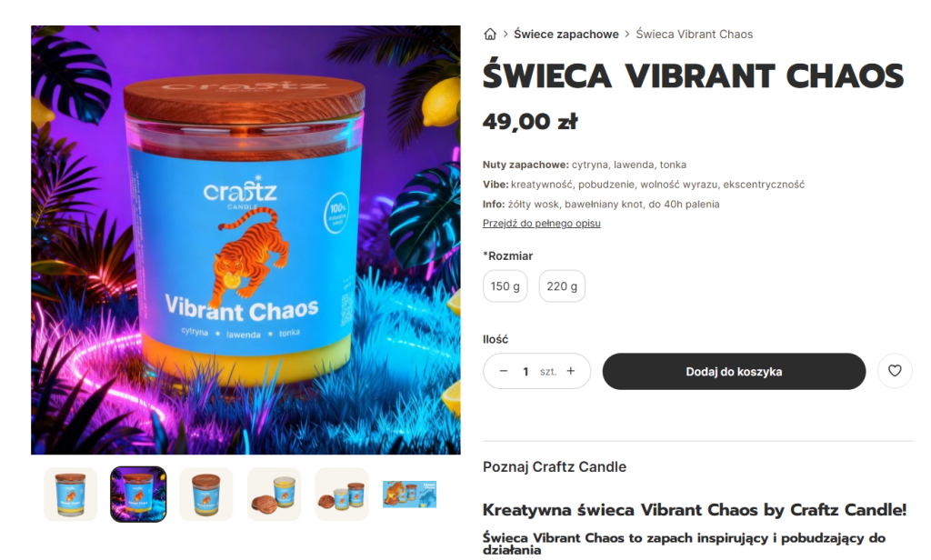Go to the home page via house icon

[490, 35]
